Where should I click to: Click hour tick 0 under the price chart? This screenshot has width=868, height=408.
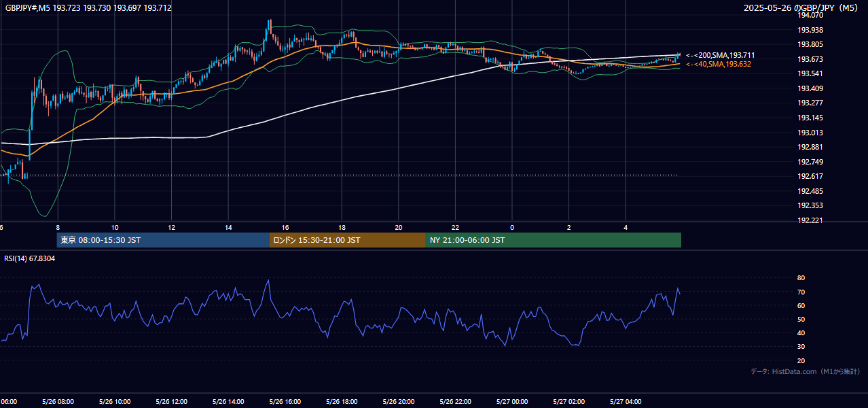[512, 228]
